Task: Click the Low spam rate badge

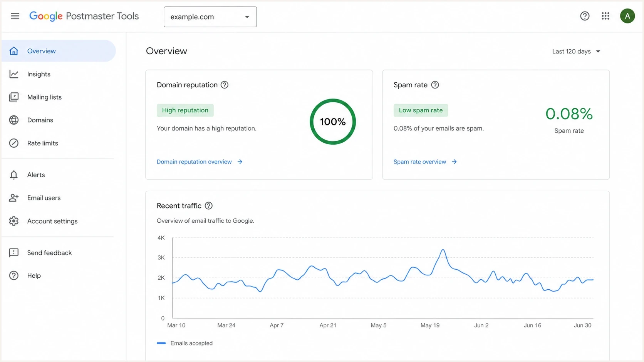Action: point(421,110)
